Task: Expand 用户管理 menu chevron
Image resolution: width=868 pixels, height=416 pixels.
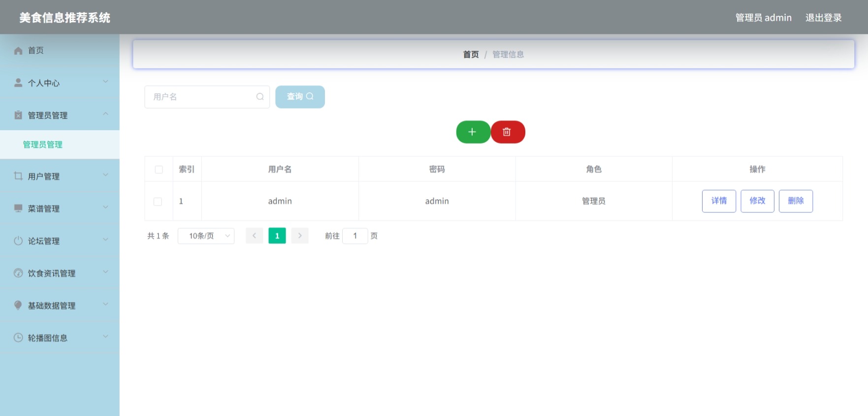Action: point(105,175)
